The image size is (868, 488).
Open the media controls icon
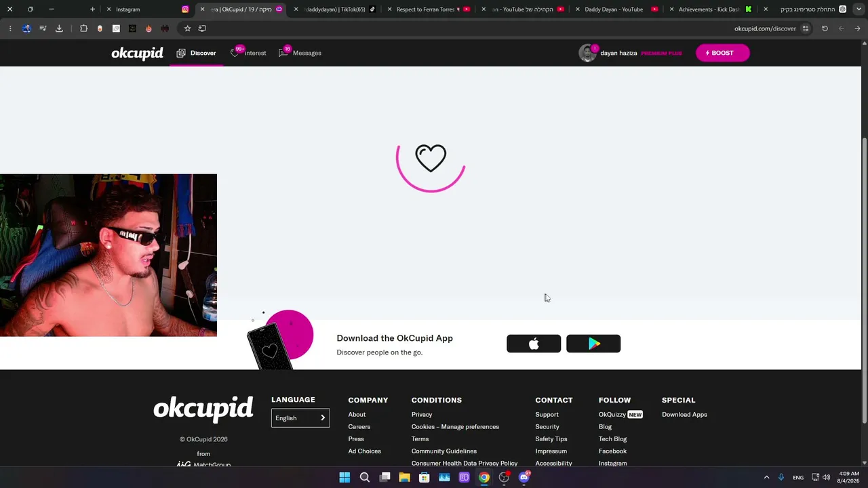(x=43, y=28)
